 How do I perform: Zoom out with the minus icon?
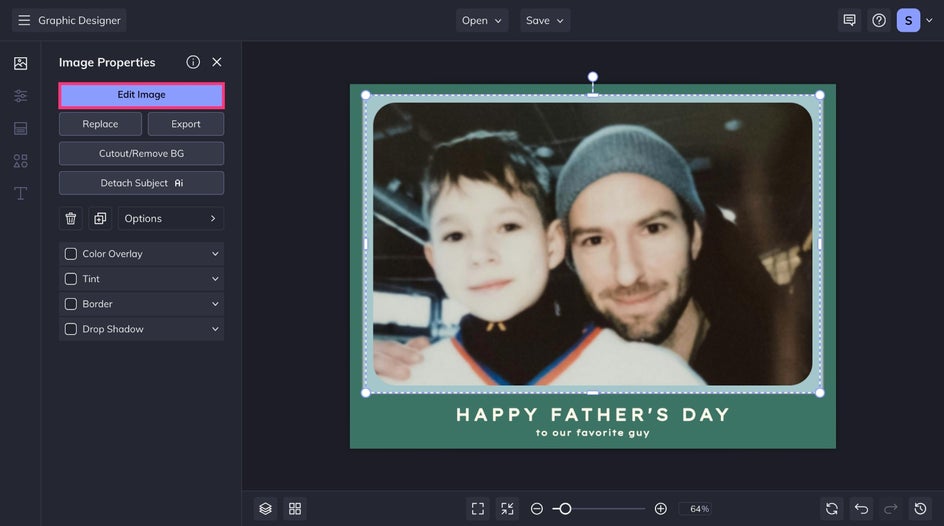(536, 509)
